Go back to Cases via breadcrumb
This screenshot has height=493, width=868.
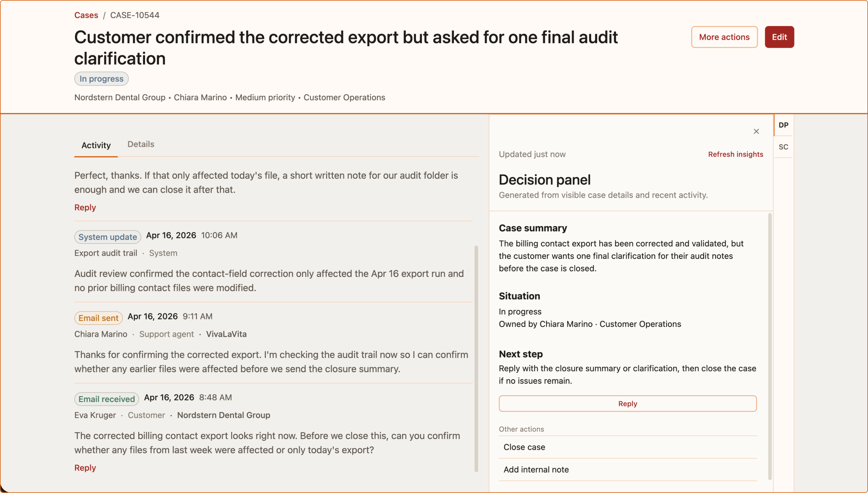[x=86, y=15]
